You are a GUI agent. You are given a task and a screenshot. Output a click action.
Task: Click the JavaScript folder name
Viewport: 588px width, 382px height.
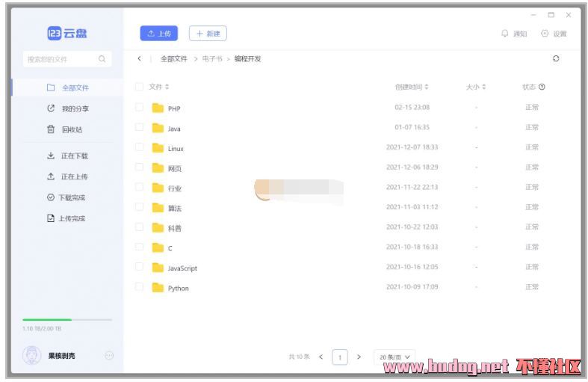point(182,268)
